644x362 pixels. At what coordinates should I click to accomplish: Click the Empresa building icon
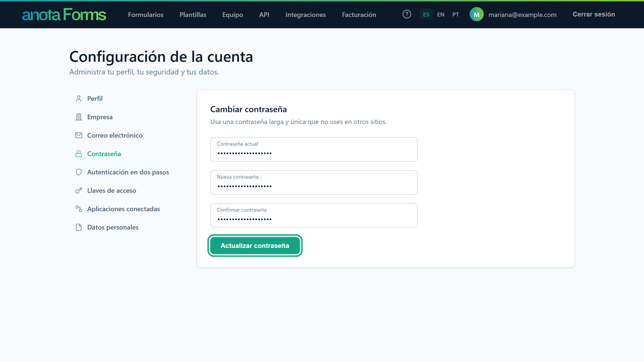[78, 117]
